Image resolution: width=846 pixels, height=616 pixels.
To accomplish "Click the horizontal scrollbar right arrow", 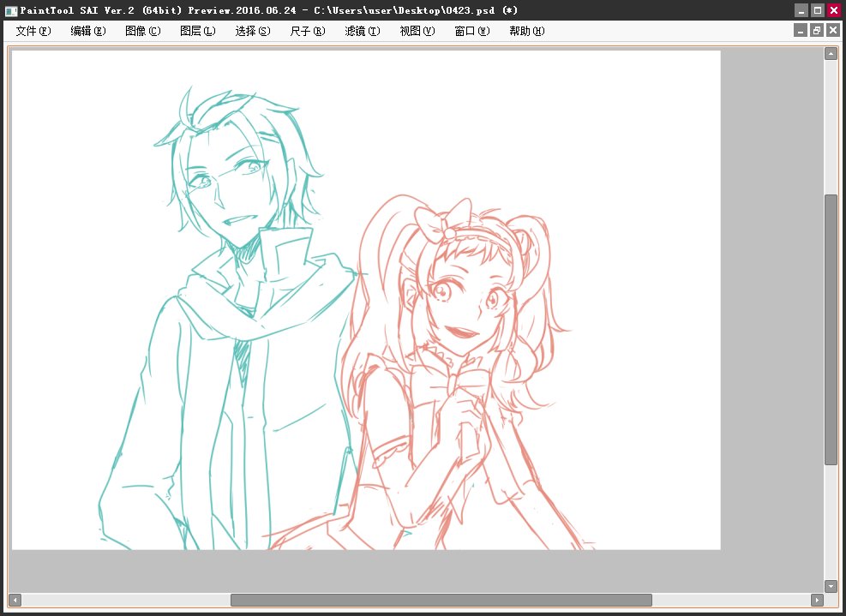I will 817,600.
